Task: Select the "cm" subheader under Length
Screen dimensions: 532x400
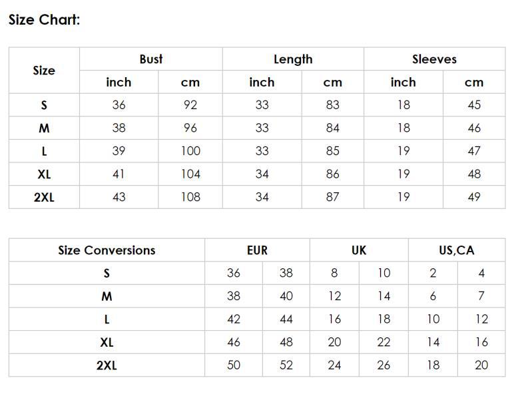Action: (x=332, y=83)
